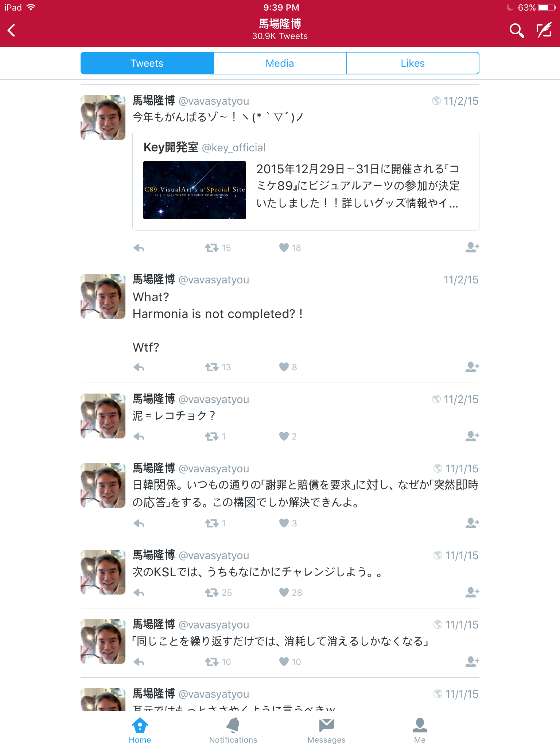Like the KSL tweet with 28 likes
This screenshot has height=747, width=560.
coord(284,592)
